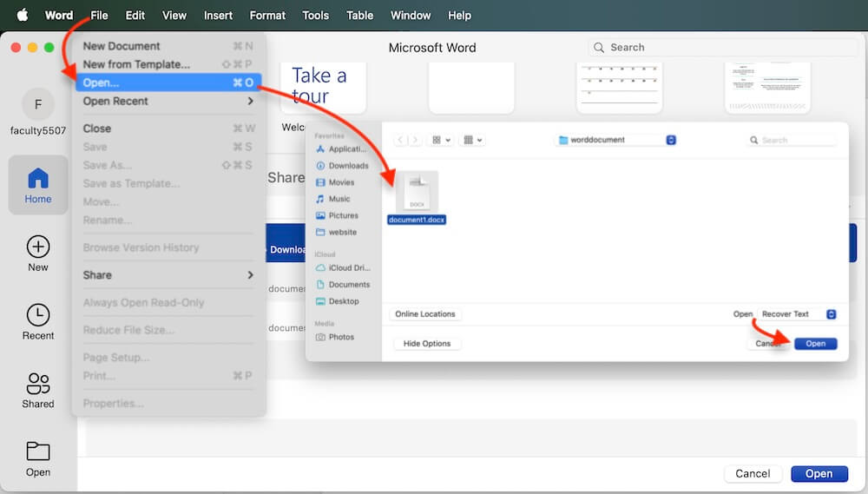Select the fourth template thumbnail
Image resolution: width=868 pixels, height=494 pixels.
(x=767, y=88)
